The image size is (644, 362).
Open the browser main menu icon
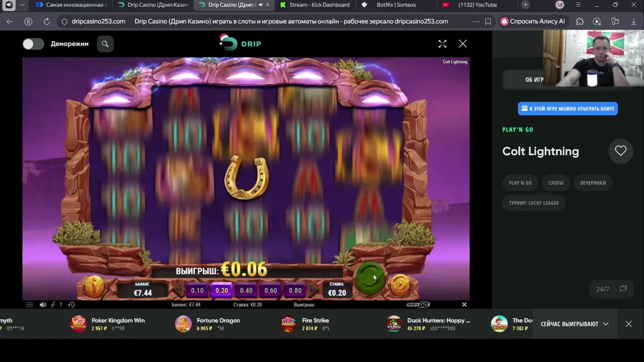578,5
